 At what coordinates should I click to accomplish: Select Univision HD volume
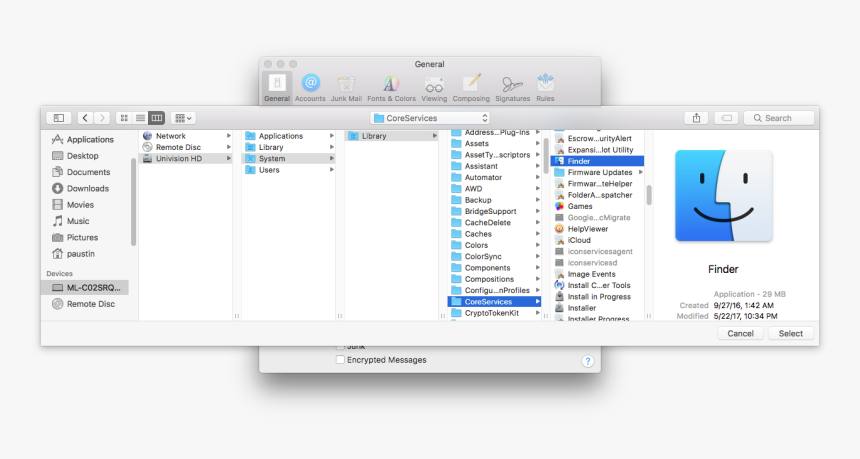186,158
